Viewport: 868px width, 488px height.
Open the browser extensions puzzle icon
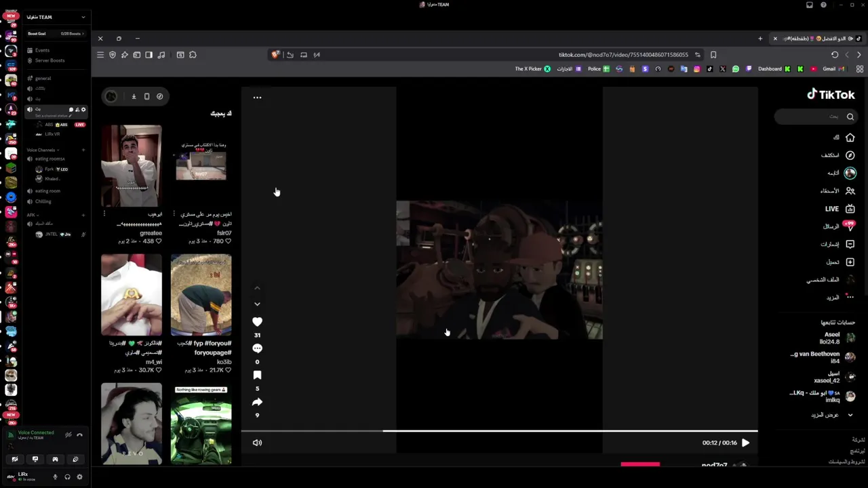point(193,55)
